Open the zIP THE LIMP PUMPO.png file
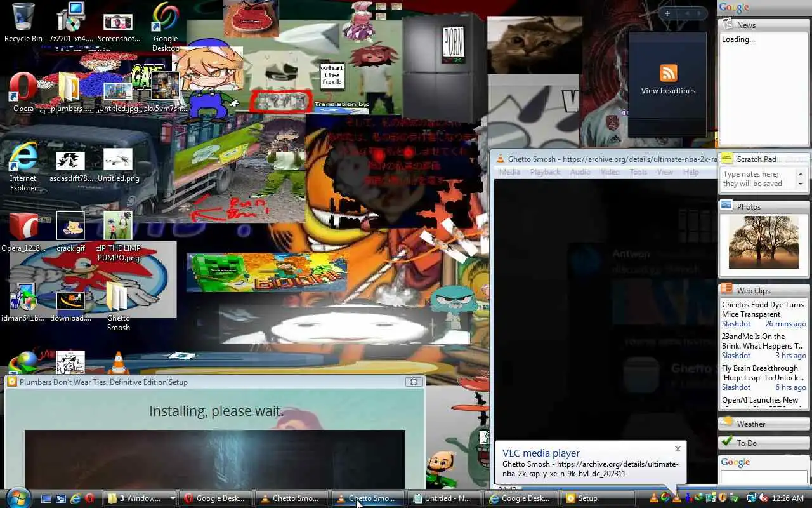 (118, 236)
